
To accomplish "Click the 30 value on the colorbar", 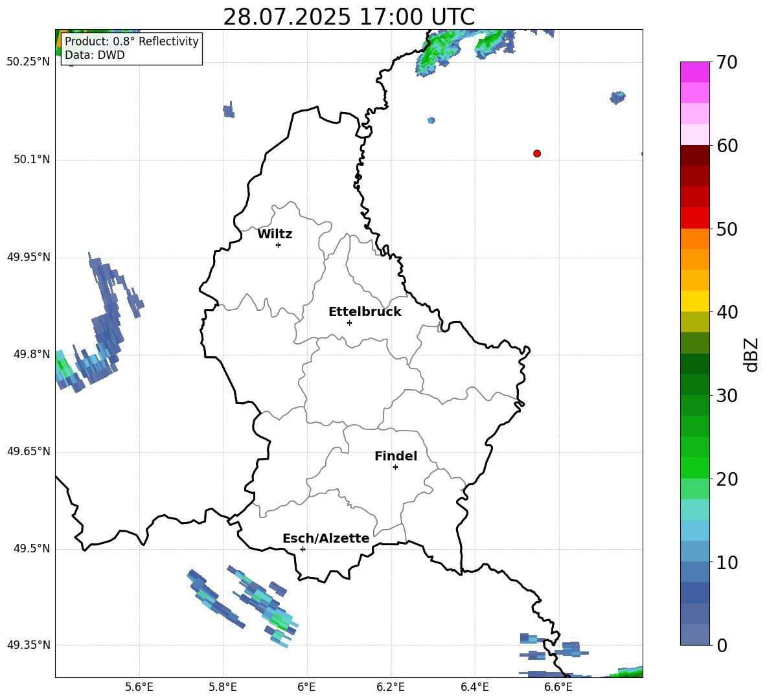I will [x=727, y=396].
